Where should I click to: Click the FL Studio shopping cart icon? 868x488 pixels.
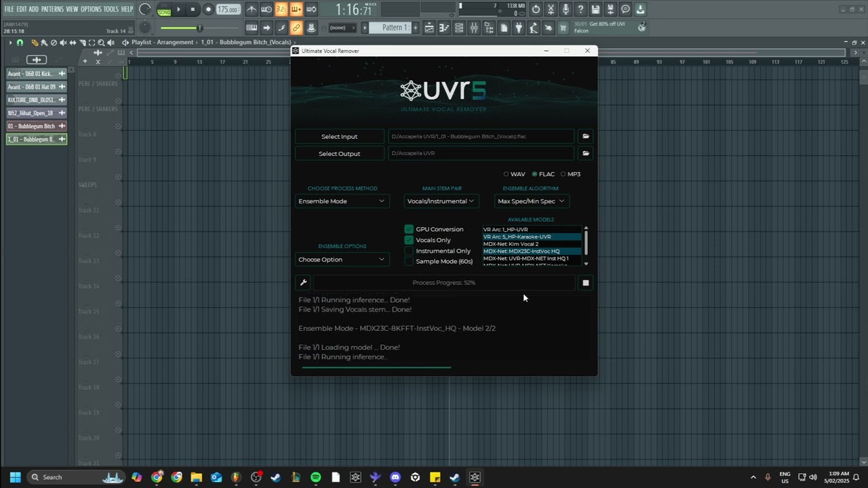click(563, 28)
